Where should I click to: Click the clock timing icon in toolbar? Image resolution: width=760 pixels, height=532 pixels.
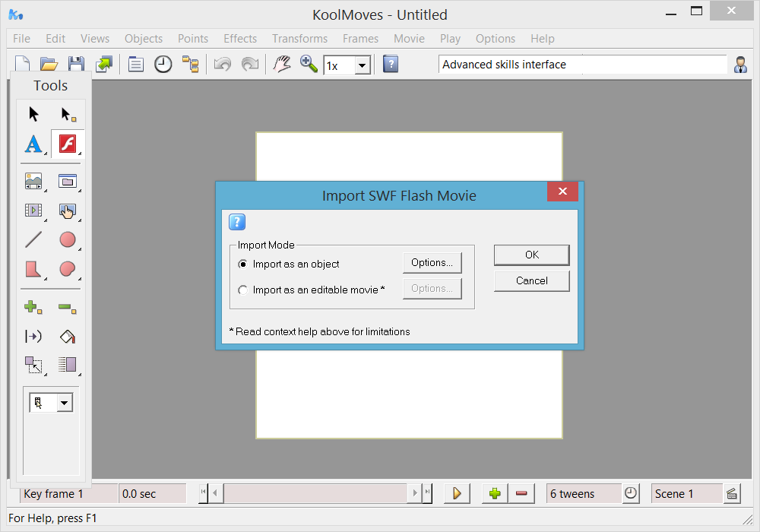point(163,64)
